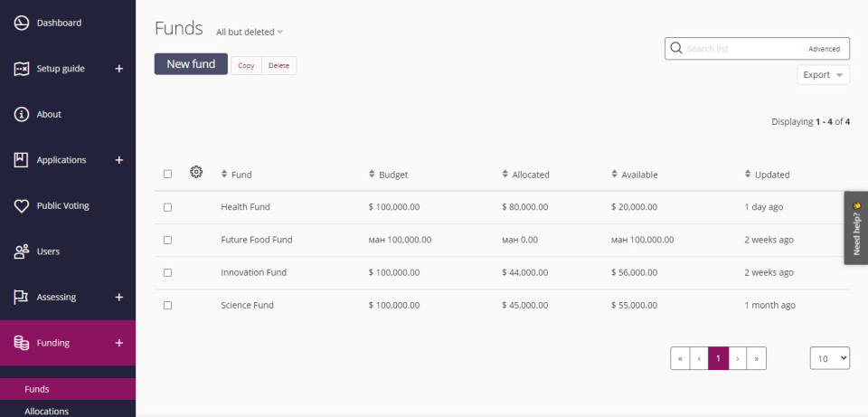This screenshot has height=417, width=868.
Task: Click the Dashboard gauge icon
Action: click(x=22, y=23)
